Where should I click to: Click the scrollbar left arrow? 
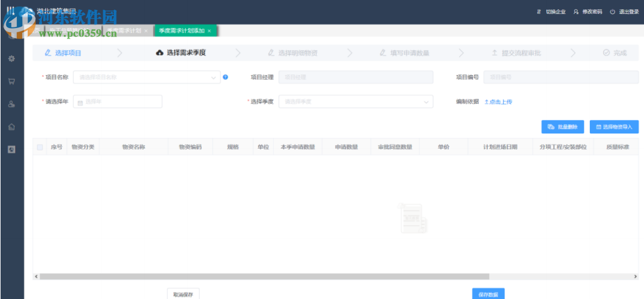click(x=36, y=276)
